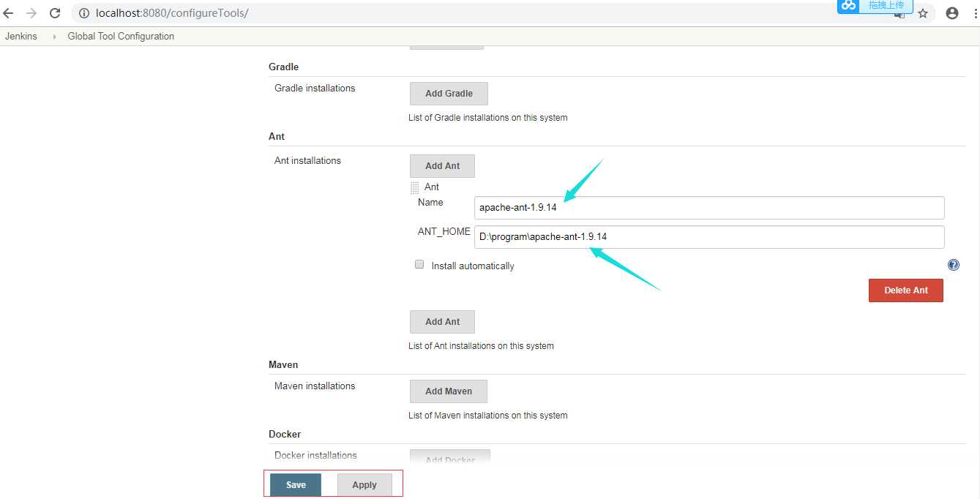Click 'Maven installations' label
This screenshot has width=980, height=499.
point(315,386)
